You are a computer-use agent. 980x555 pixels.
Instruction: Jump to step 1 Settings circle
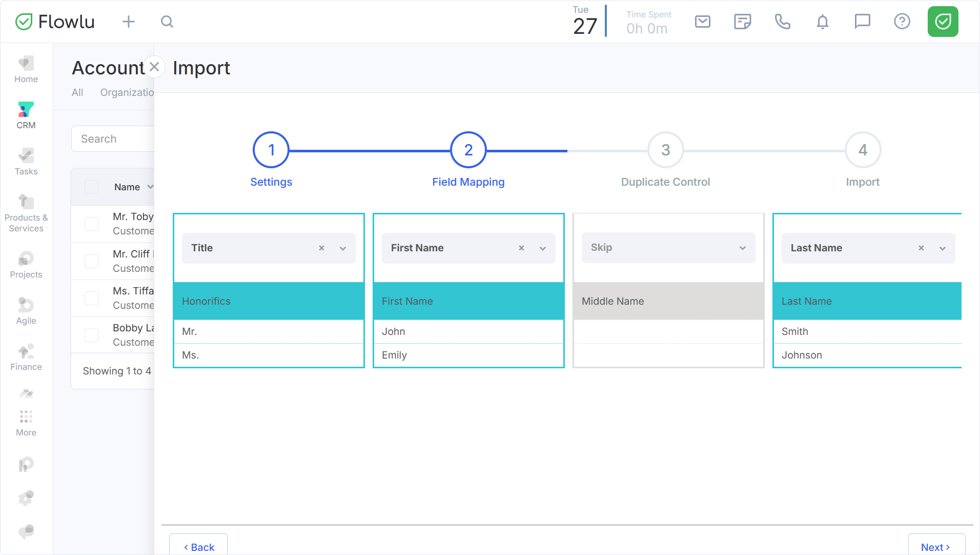pyautogui.click(x=271, y=150)
